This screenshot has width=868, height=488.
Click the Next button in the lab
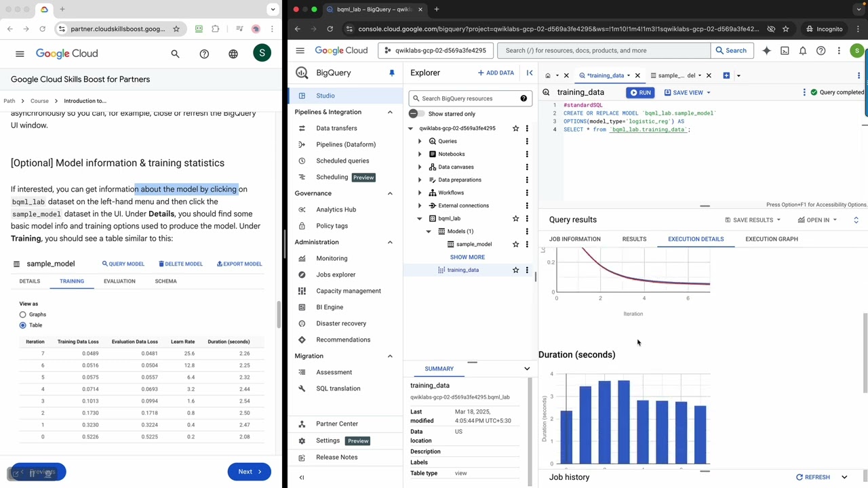point(249,472)
